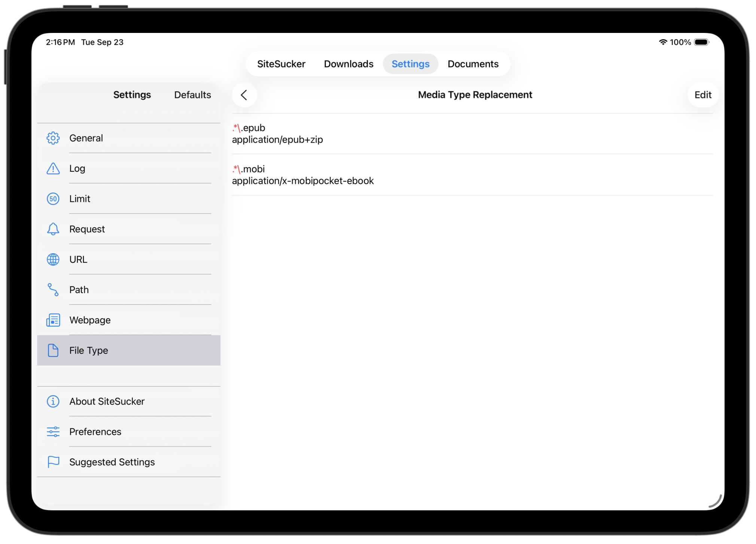
Task: Select the Defaults segment
Action: [192, 95]
